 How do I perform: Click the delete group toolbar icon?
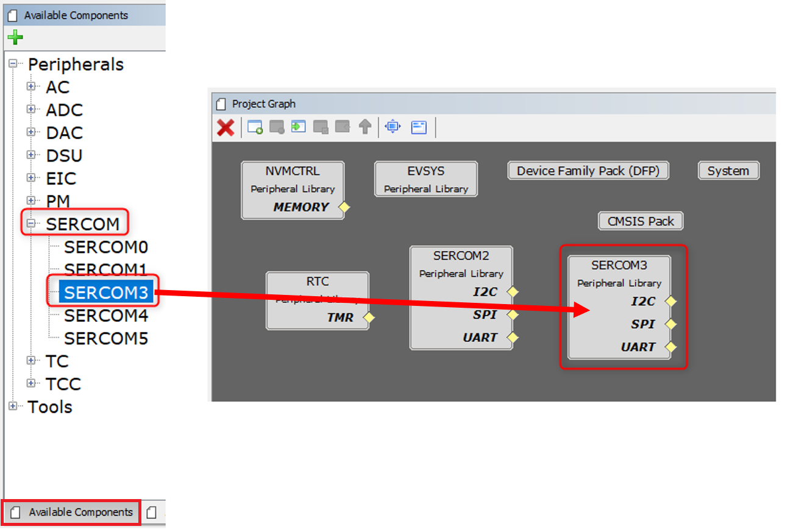(275, 127)
